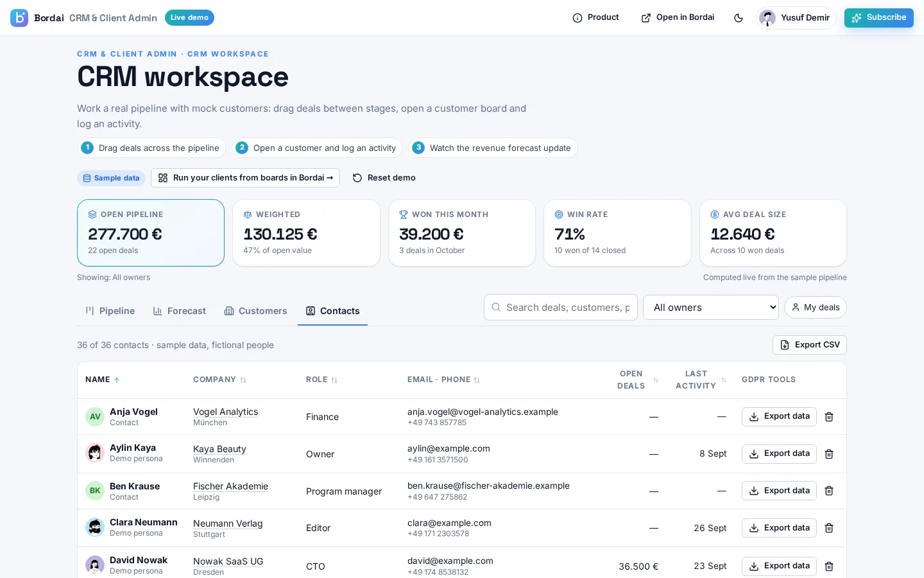The width and height of the screenshot is (924, 578).
Task: Delete David Nowak contact trash icon
Action: click(829, 566)
